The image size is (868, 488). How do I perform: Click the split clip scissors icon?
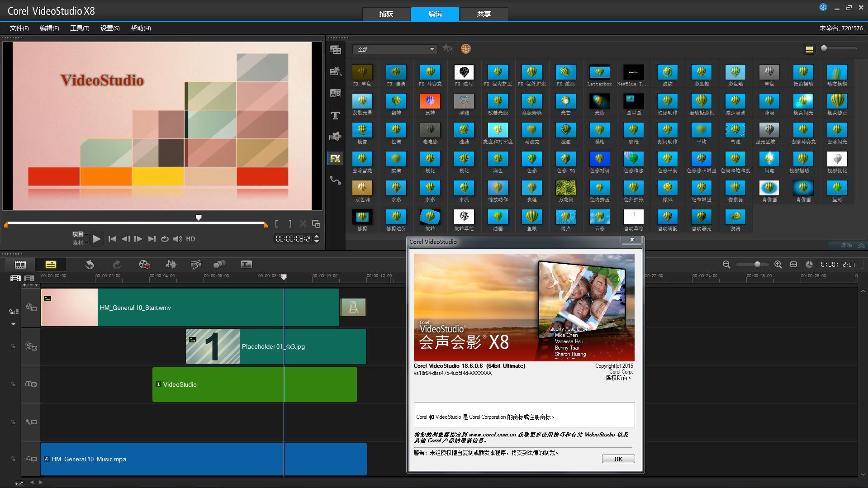303,224
